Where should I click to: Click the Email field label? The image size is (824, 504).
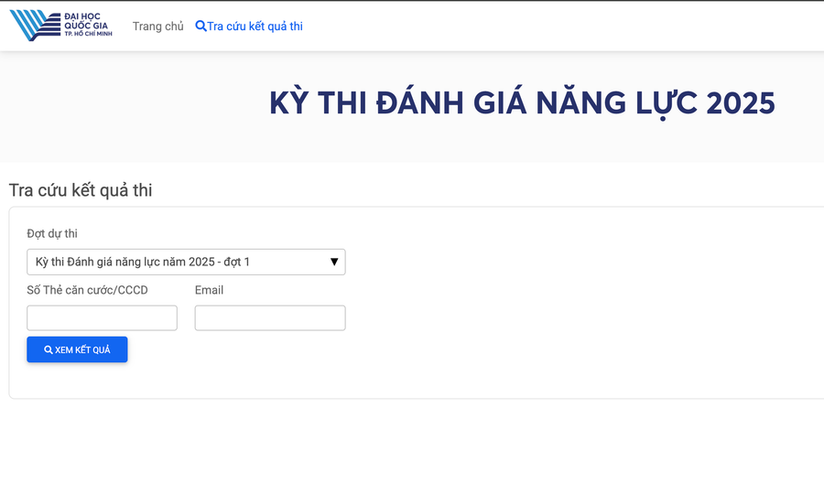[x=209, y=290]
